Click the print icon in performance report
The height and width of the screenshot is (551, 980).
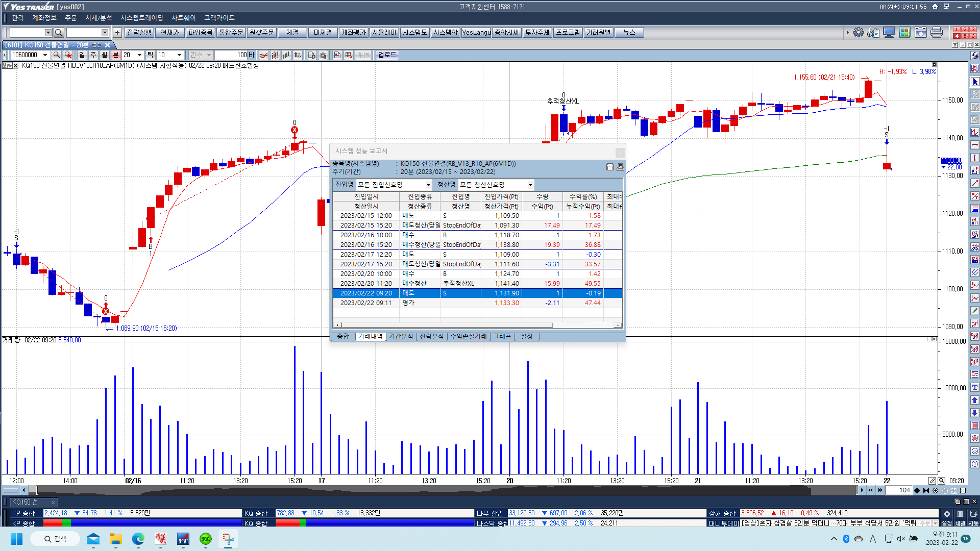[620, 167]
